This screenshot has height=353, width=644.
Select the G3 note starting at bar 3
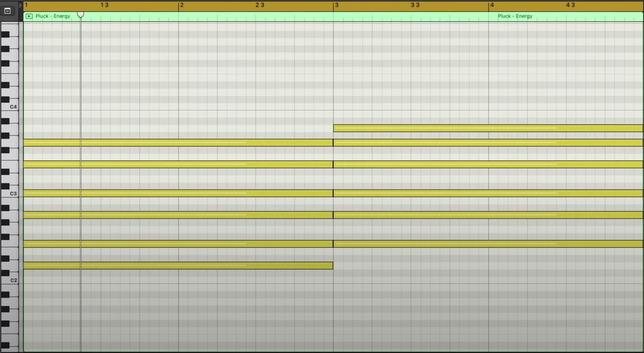tap(488, 143)
